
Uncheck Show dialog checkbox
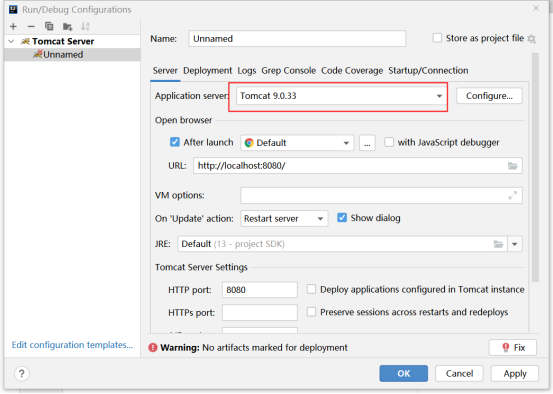tap(342, 217)
